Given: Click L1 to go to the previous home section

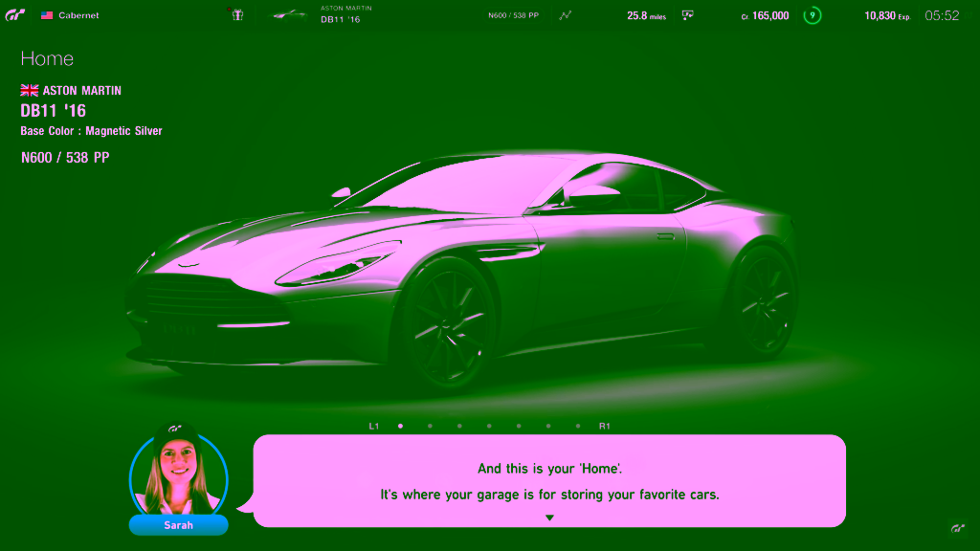Looking at the screenshot, I should [x=373, y=426].
